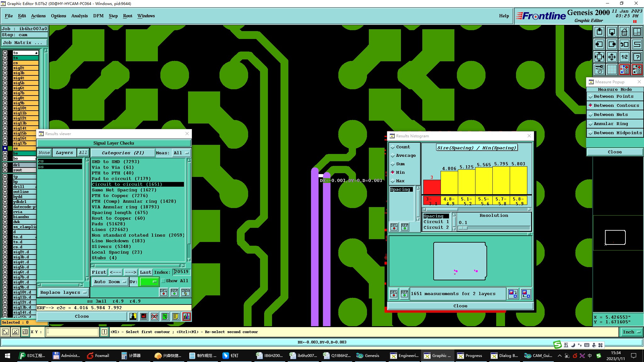
Task: Enable the Show All checkbox
Action: click(x=163, y=281)
